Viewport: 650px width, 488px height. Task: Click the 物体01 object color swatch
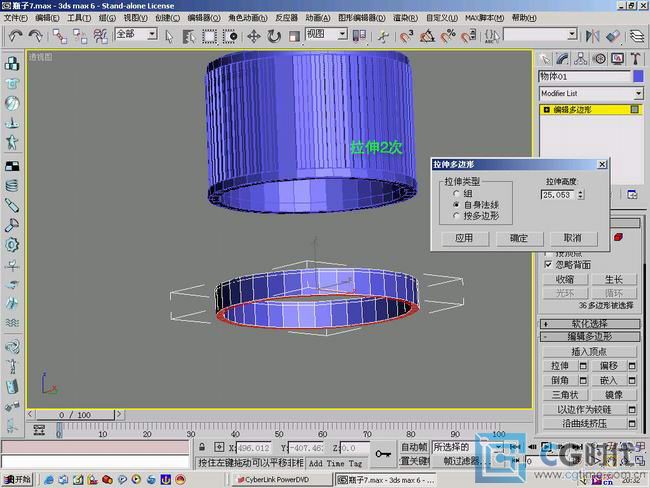tap(638, 76)
